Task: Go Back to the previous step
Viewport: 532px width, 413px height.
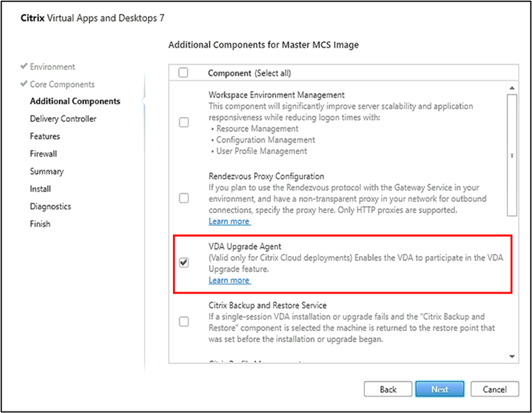Action: point(388,390)
